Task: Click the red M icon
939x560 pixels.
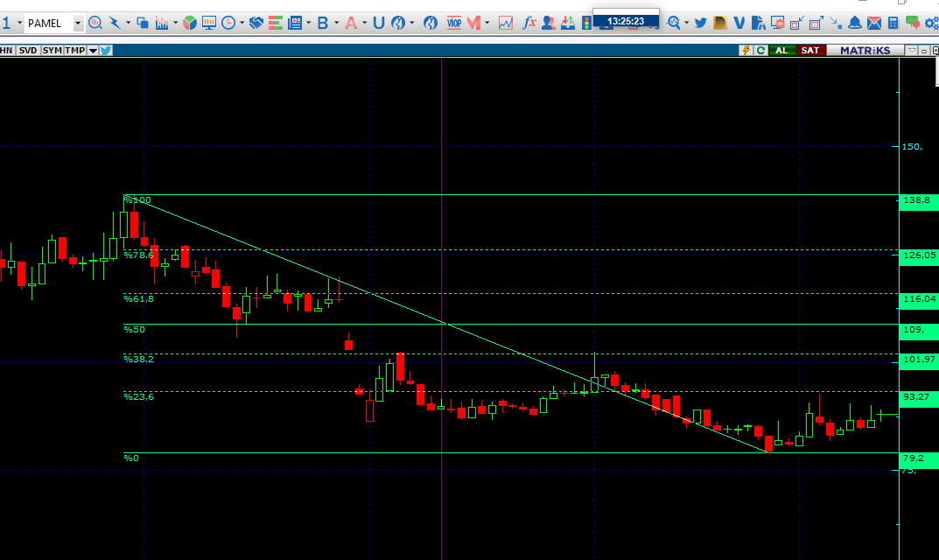Action: point(473,23)
